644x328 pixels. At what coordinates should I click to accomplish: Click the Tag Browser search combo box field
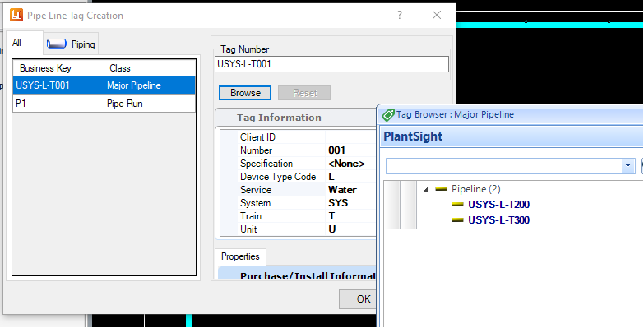click(x=504, y=166)
